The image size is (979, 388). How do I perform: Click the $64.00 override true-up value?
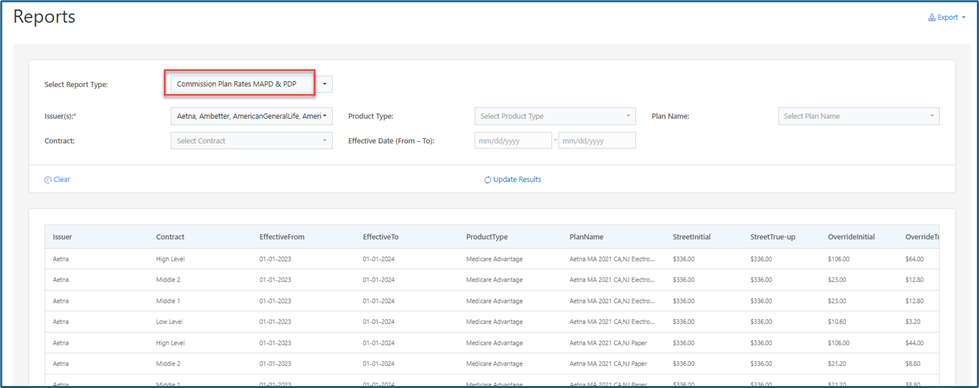coord(914,259)
